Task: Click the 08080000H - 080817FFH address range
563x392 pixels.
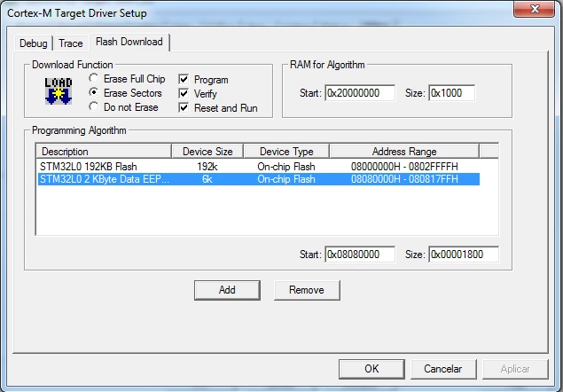Action: (404, 179)
